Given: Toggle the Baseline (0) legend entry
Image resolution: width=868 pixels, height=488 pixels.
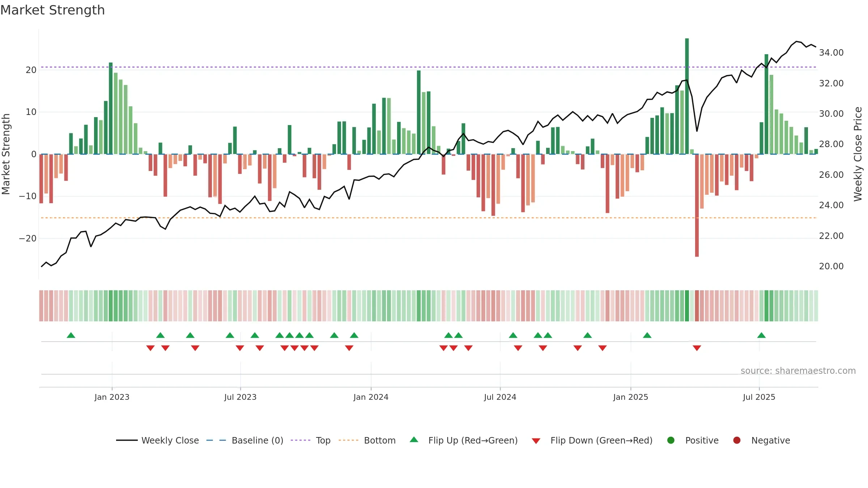Looking at the screenshot, I should [245, 440].
